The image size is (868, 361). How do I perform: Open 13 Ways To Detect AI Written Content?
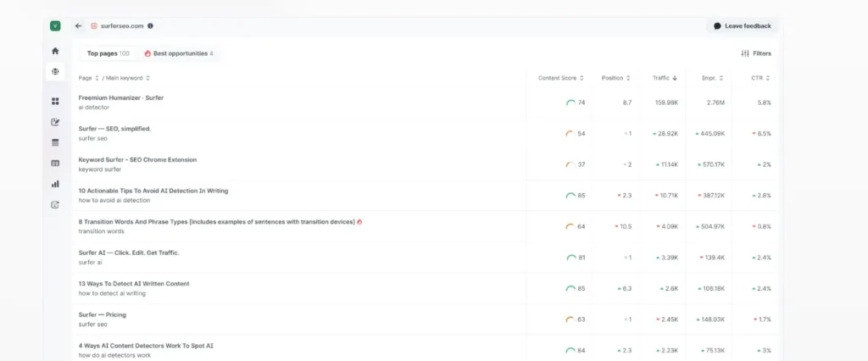(134, 284)
